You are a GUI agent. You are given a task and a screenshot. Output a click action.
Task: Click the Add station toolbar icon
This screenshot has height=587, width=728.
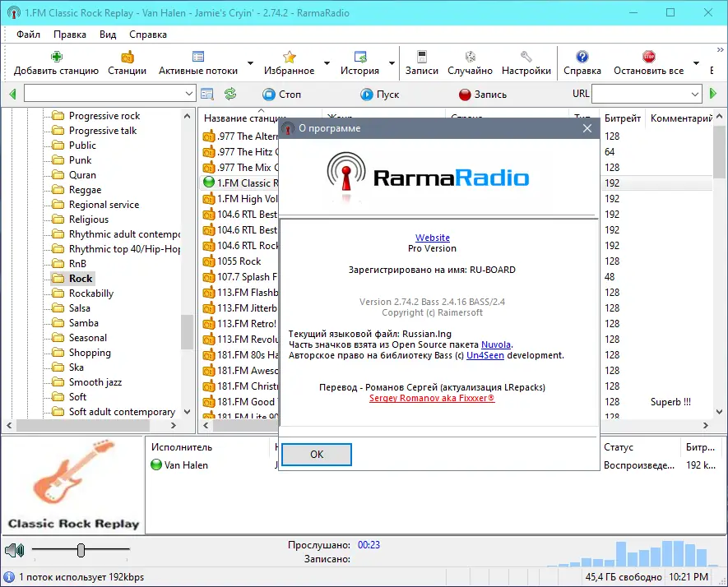56,57
